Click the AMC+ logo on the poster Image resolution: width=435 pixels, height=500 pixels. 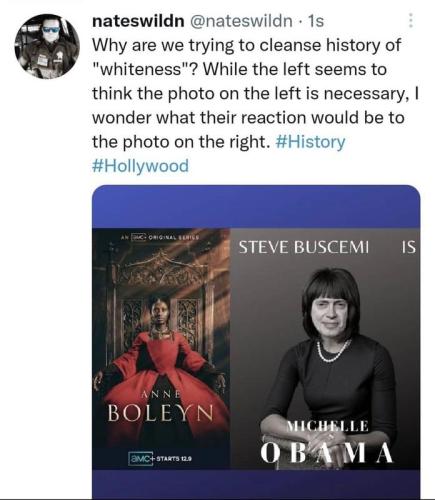click(x=141, y=458)
